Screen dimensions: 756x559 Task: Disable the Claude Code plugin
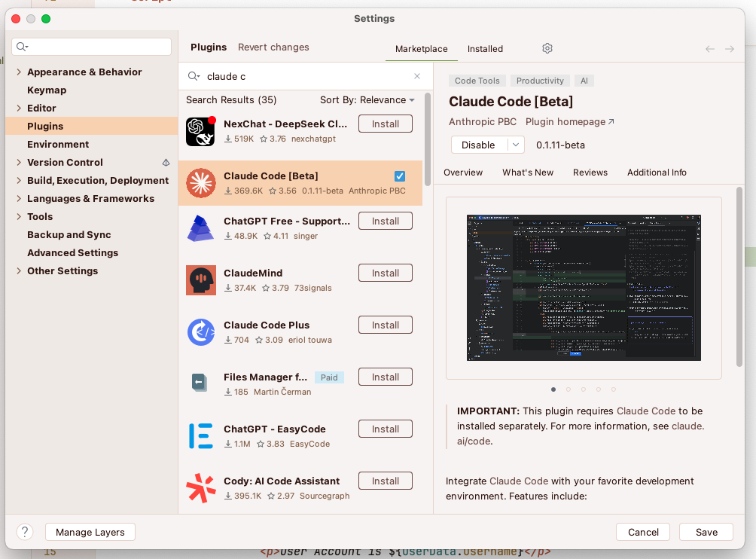tap(479, 145)
